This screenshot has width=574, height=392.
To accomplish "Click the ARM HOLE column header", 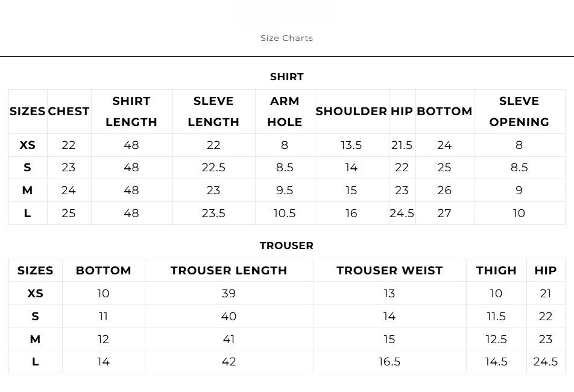I will click(x=285, y=112).
